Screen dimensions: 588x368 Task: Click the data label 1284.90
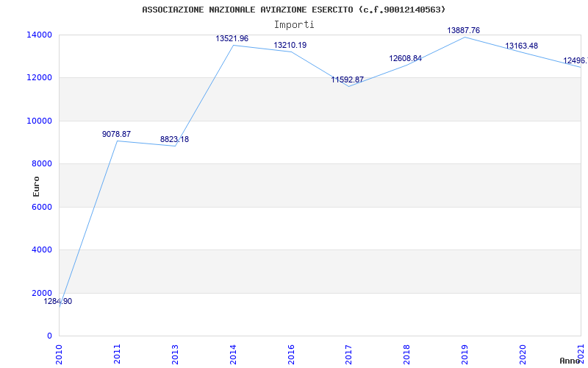[58, 301]
